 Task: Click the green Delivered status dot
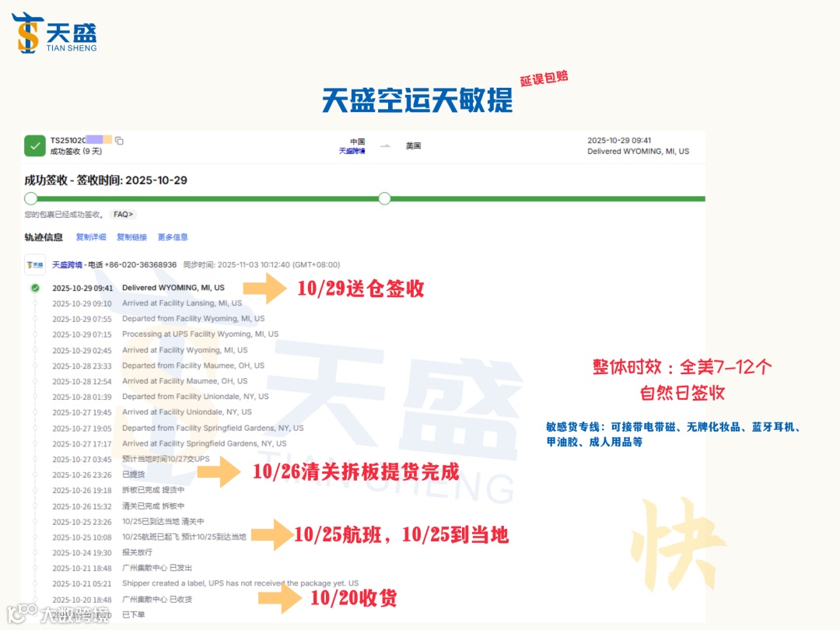click(x=35, y=289)
